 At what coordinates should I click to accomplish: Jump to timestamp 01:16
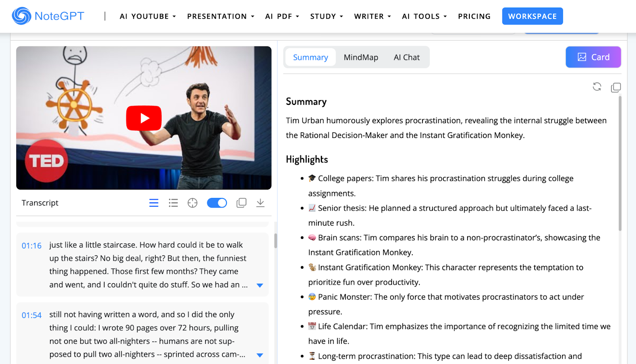click(x=31, y=246)
